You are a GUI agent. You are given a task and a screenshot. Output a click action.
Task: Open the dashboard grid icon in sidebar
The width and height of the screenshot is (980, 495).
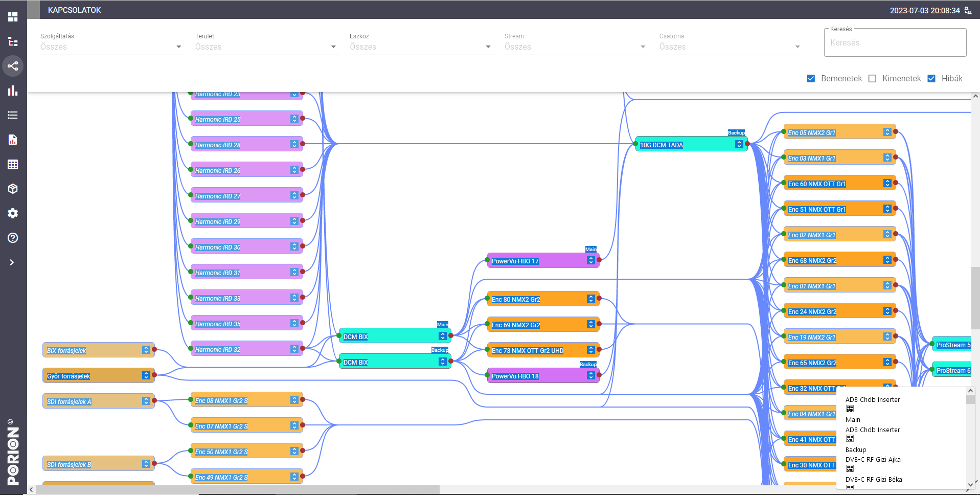pyautogui.click(x=13, y=17)
